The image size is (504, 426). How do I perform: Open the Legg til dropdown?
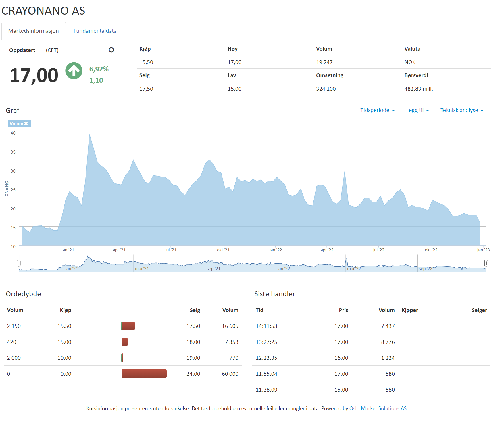(x=418, y=110)
